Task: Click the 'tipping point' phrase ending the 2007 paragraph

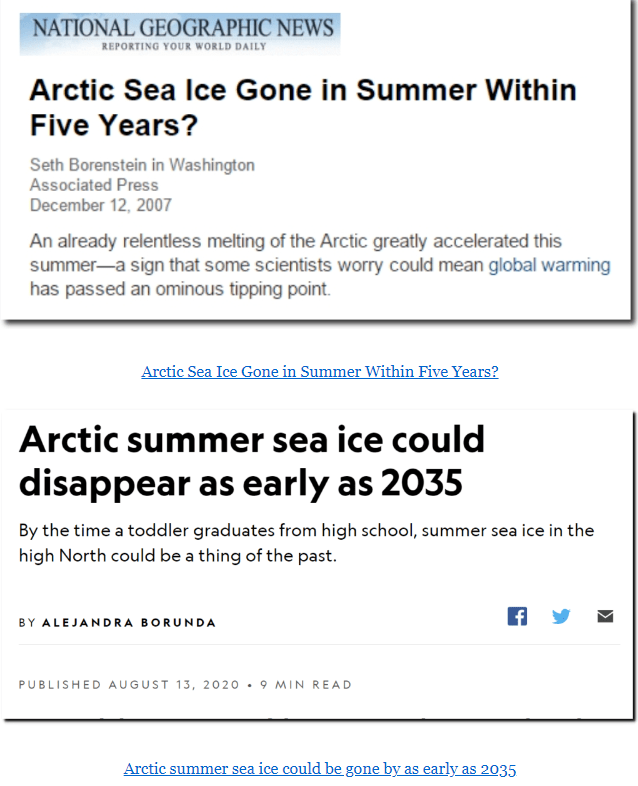Action: 284,289
